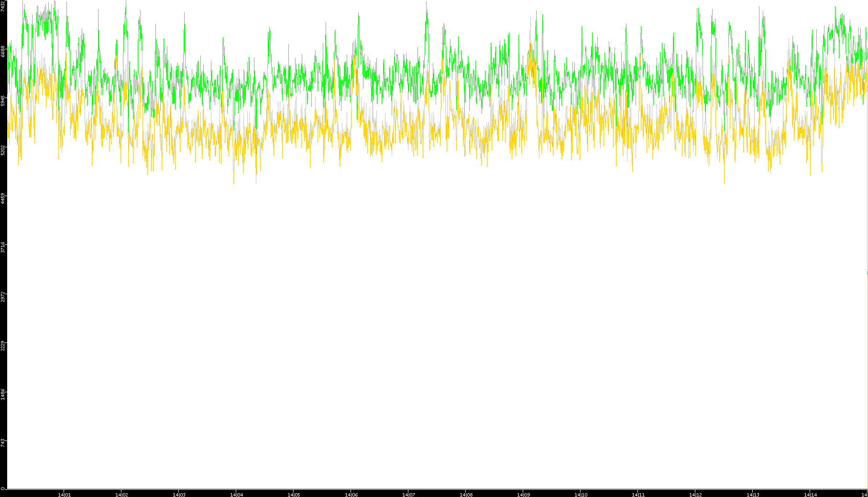The width and height of the screenshot is (868, 497).
Task: Click the 14:02 time axis label
Action: pyautogui.click(x=121, y=495)
